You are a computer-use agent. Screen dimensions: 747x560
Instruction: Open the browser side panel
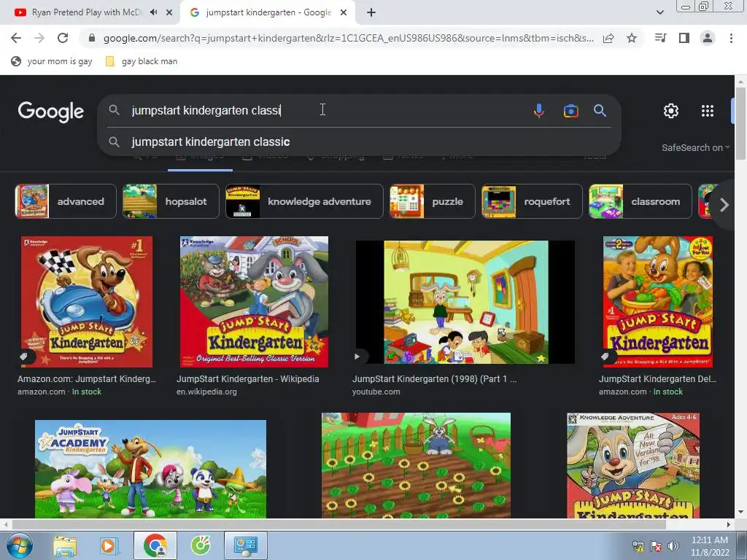[x=684, y=38]
